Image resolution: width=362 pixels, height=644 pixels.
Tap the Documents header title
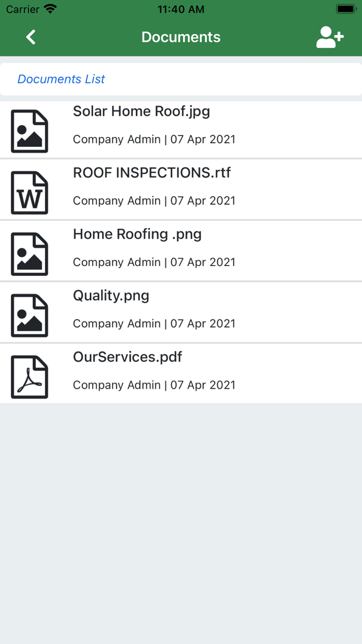click(181, 37)
